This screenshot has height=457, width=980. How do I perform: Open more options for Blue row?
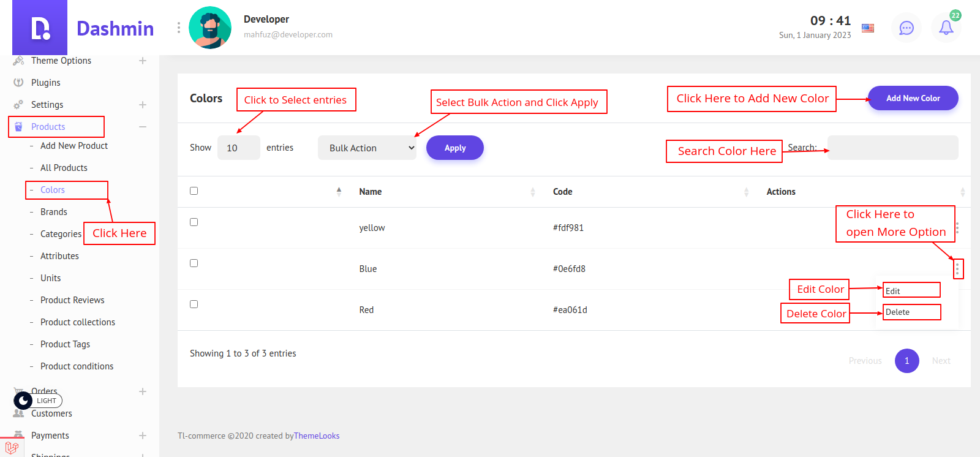coord(957,269)
